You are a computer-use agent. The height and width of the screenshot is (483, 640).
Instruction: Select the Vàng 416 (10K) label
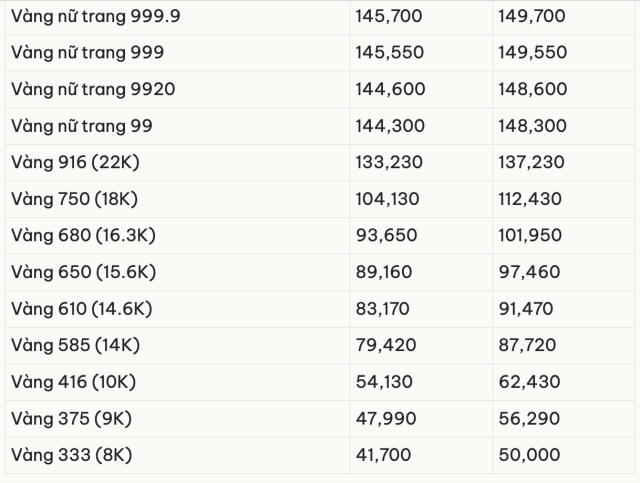click(75, 382)
